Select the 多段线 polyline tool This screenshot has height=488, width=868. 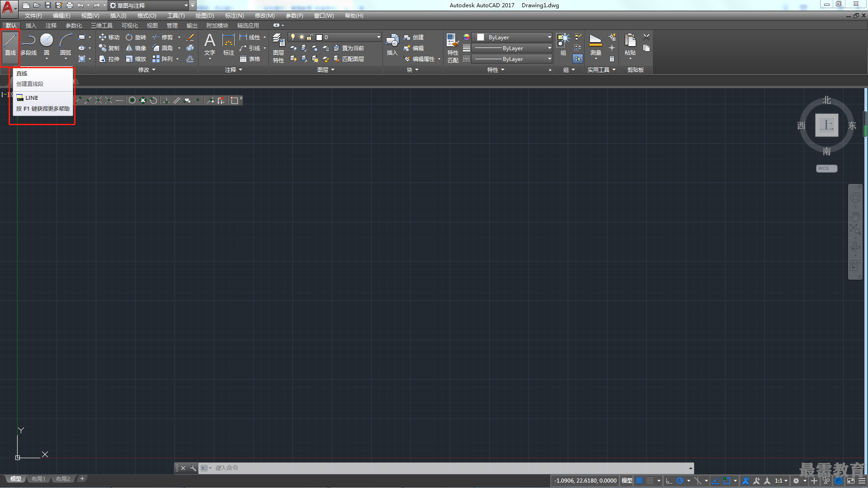[x=28, y=45]
